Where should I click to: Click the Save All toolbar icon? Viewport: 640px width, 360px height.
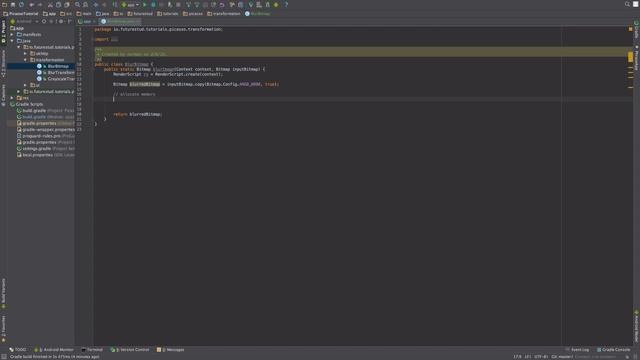pyautogui.click(x=13, y=4)
